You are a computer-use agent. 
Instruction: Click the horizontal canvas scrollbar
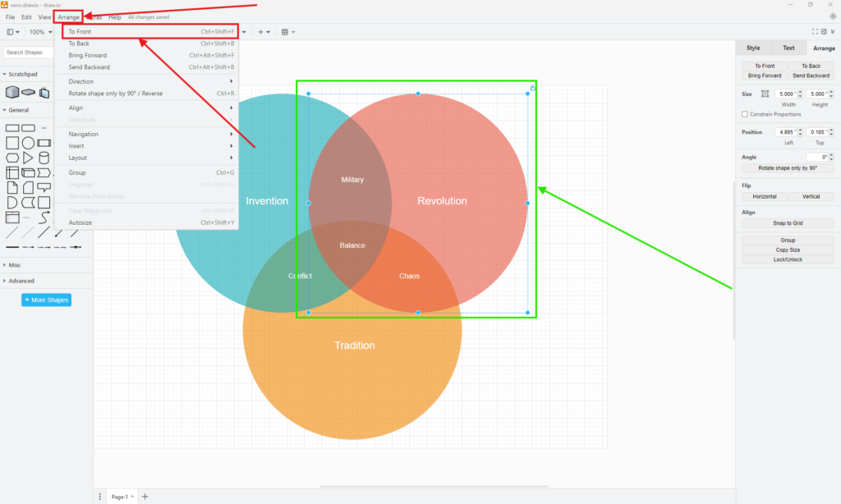pos(434,486)
